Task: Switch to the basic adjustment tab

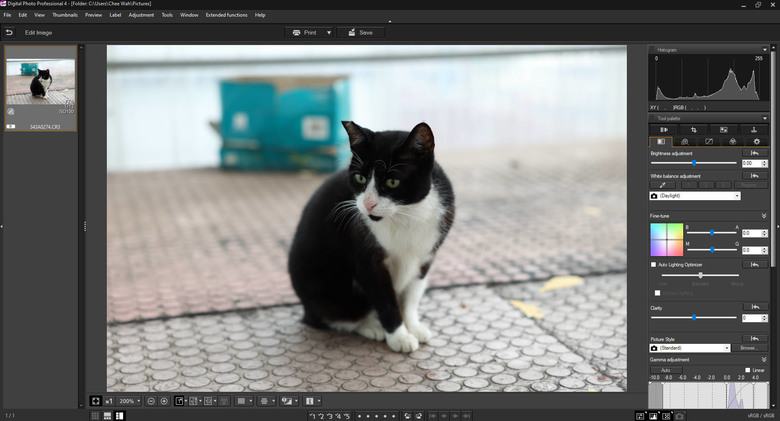Action: coord(661,142)
